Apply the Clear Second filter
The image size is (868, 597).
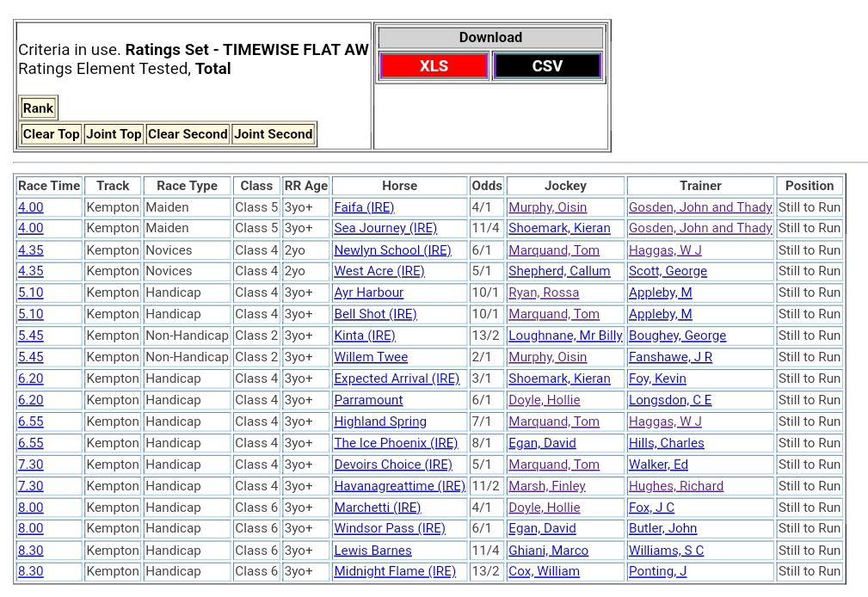coord(188,134)
